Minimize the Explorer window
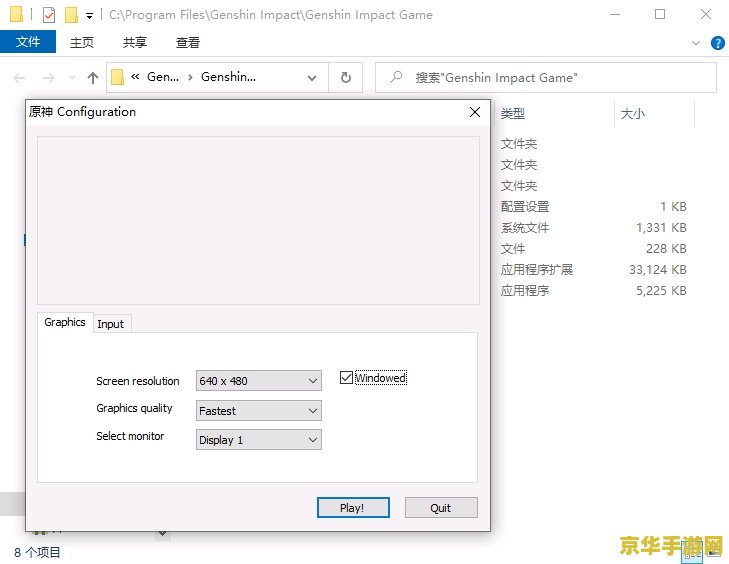729x564 pixels. pyautogui.click(x=615, y=14)
